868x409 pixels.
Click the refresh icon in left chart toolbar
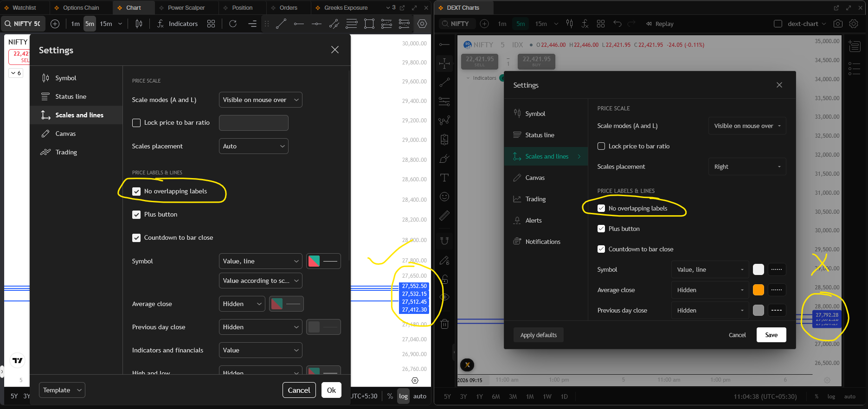pos(233,24)
